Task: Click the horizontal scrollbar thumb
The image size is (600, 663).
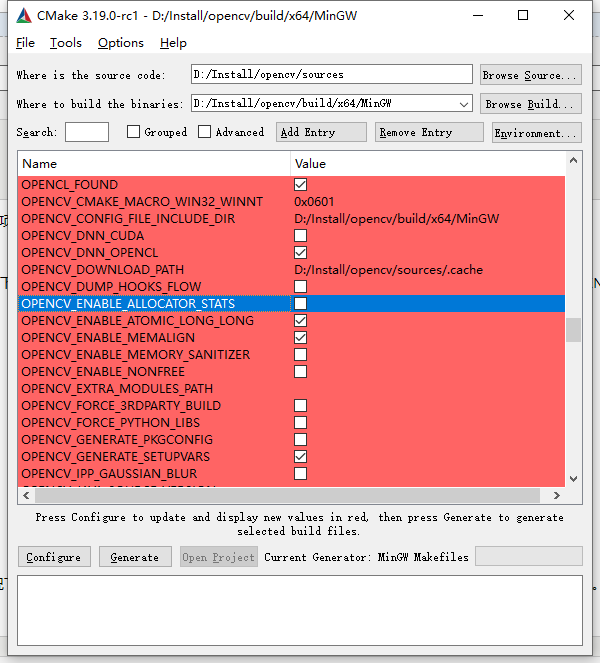Action: (x=288, y=495)
